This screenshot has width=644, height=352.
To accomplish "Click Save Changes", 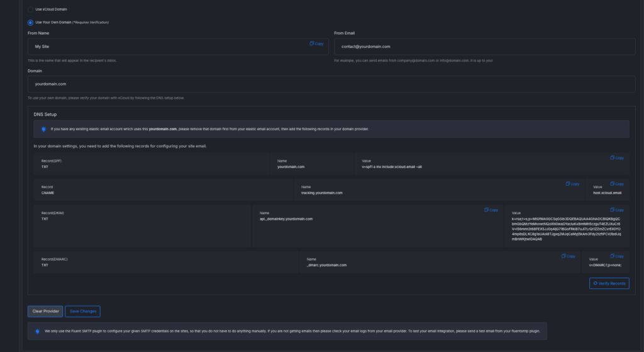I will tap(82, 311).
